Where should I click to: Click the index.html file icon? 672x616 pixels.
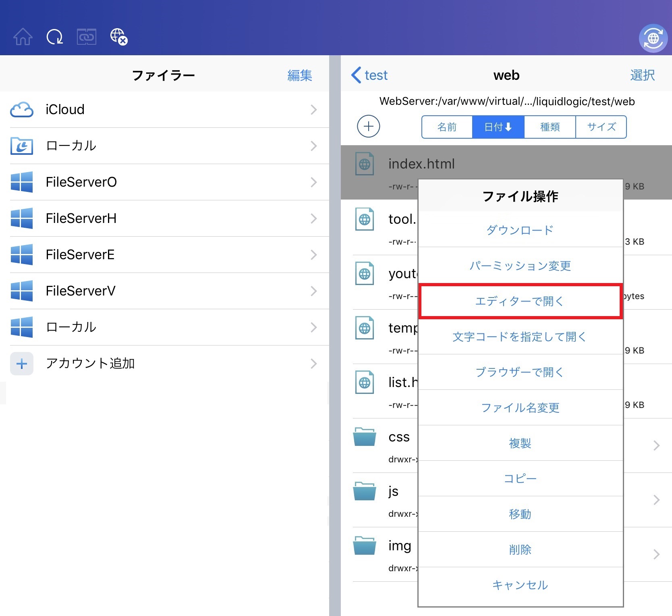(364, 164)
